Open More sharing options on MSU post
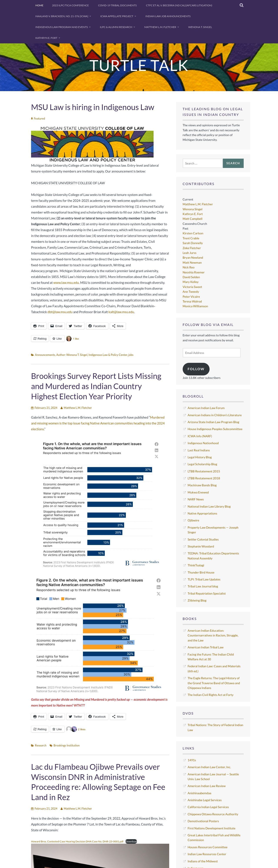278x868 pixels. [118, 326]
